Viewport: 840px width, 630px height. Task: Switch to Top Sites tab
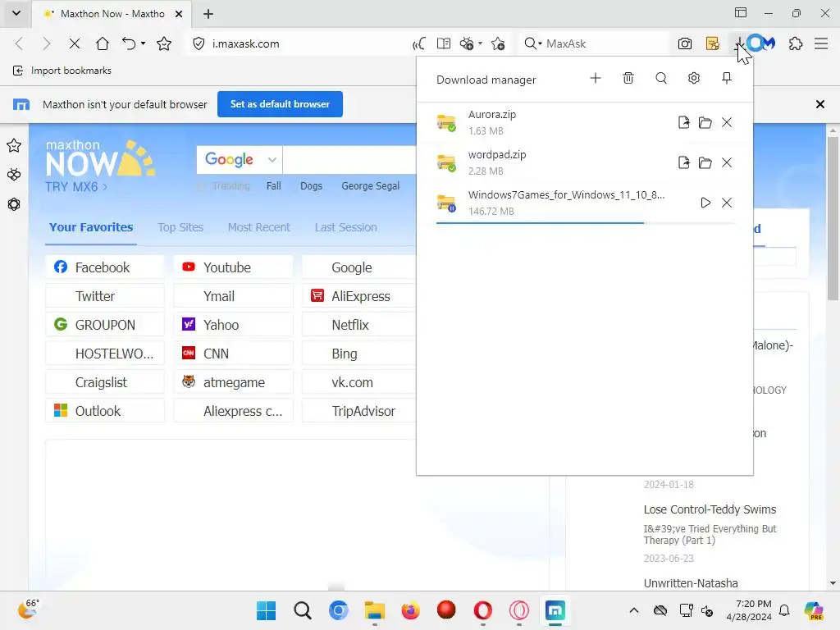[x=180, y=227]
